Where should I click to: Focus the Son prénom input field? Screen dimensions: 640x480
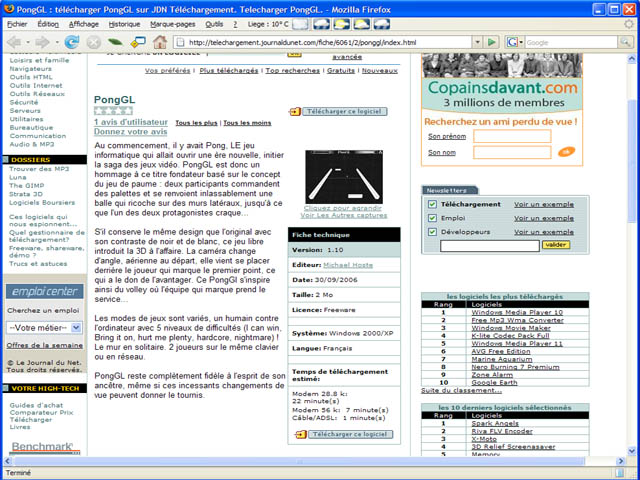point(512,136)
